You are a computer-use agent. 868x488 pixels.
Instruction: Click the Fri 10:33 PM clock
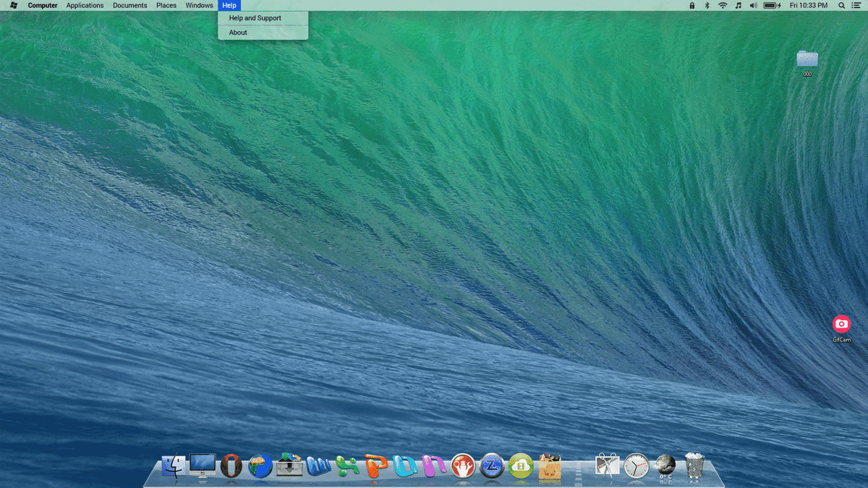[x=809, y=5]
